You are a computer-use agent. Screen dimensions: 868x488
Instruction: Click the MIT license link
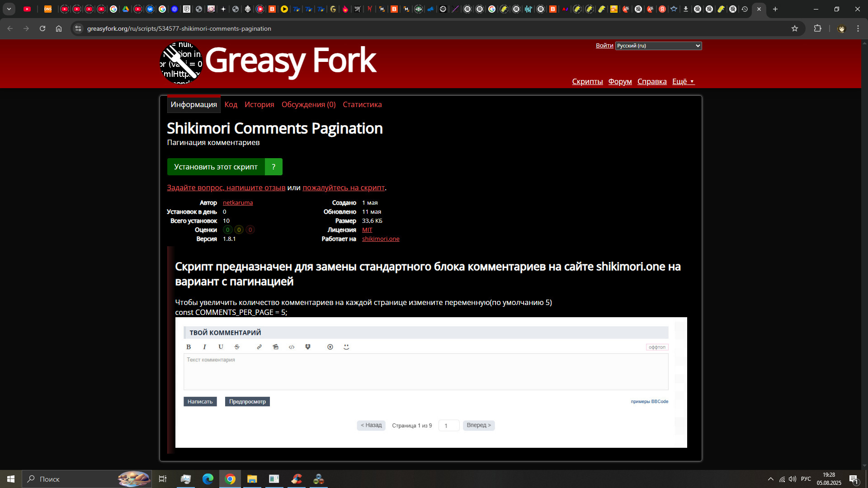[x=367, y=230]
